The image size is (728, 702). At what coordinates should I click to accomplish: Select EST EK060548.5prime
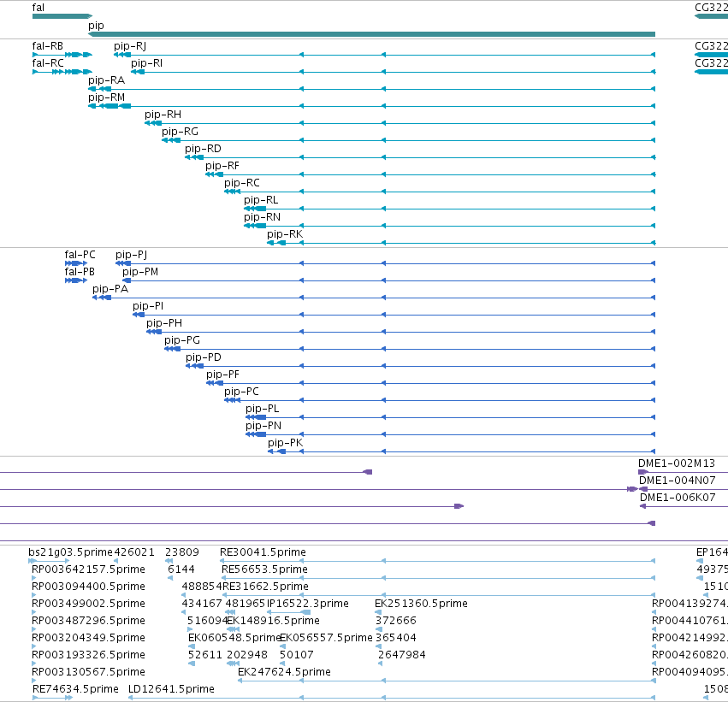pos(234,639)
